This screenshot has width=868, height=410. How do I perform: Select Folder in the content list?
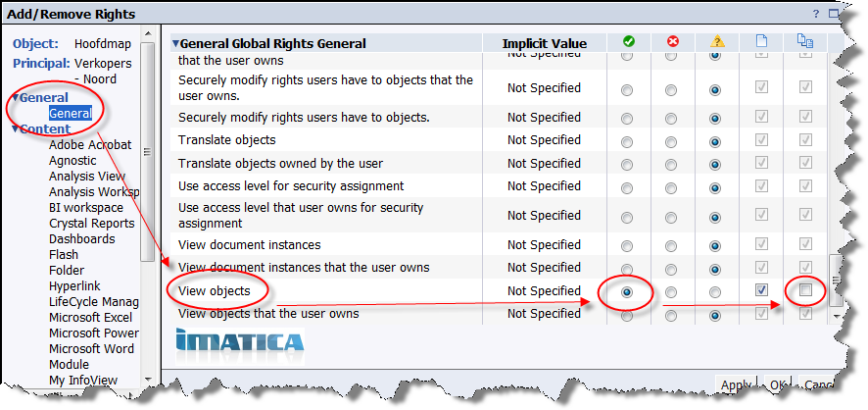[x=67, y=271]
